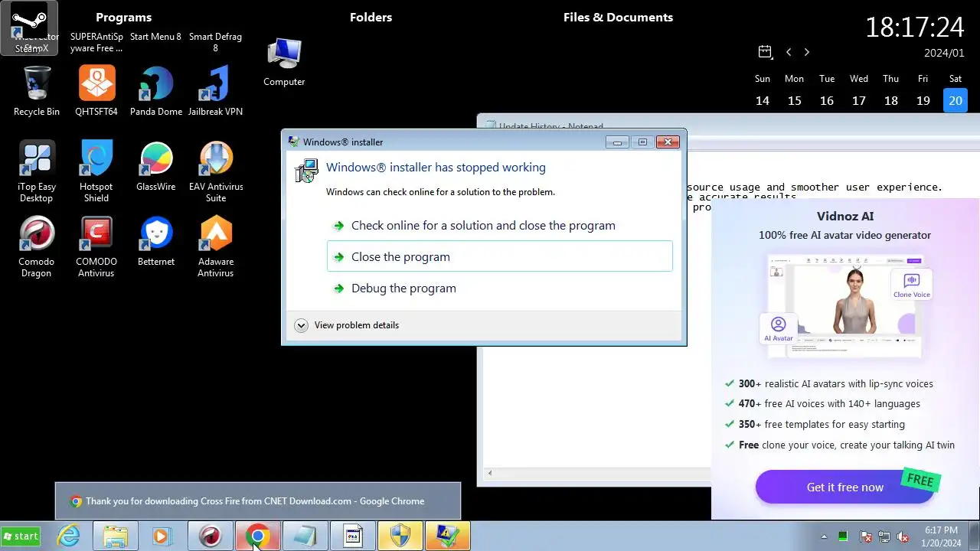Click the Start button
Viewport: 980px width, 551px height.
click(x=21, y=536)
